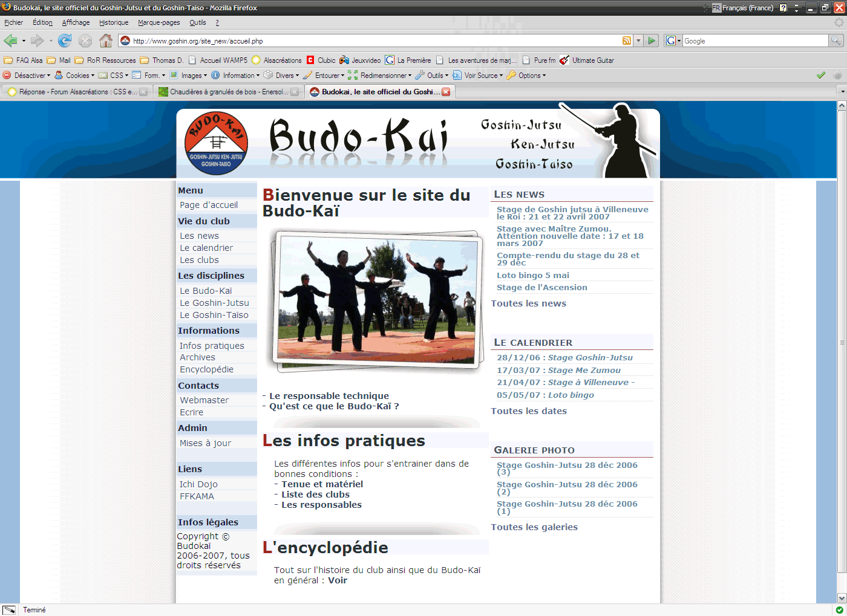Click the 05/05/07 Loto bingo date entry
Viewport: 847px width, 616px height.
545,395
